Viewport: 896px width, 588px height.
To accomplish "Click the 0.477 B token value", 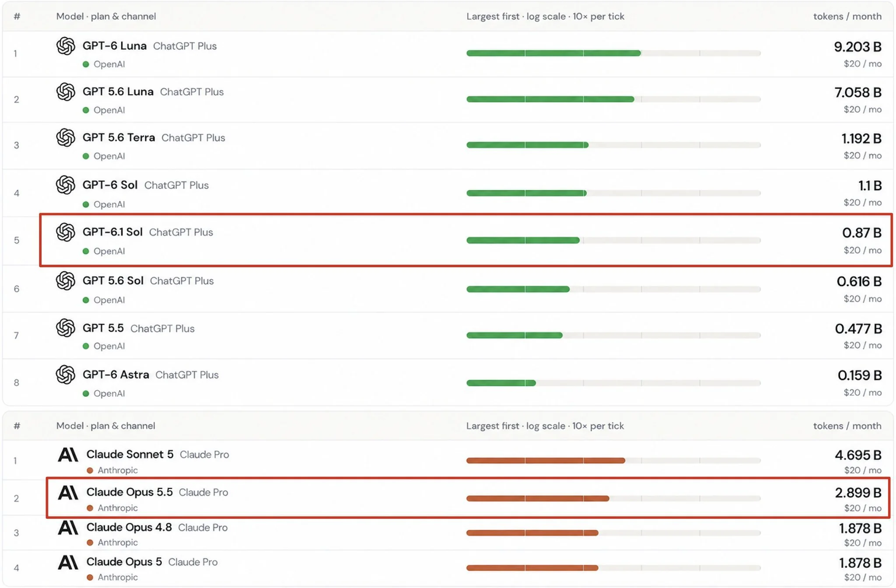I will 858,329.
